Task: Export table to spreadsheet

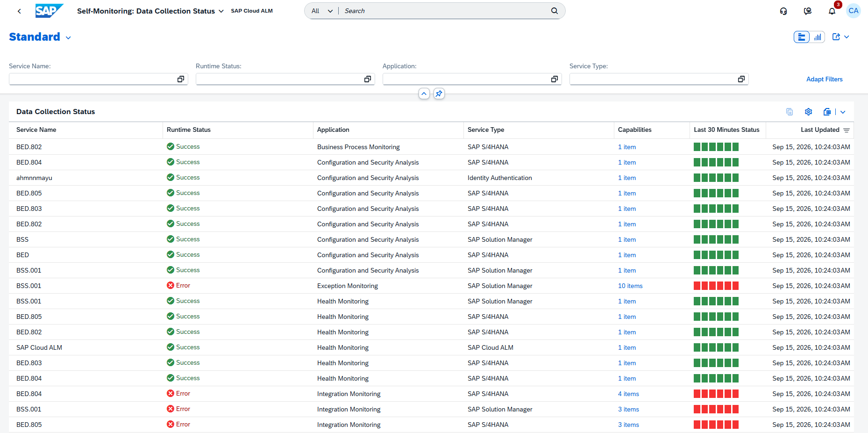Action: (x=827, y=112)
